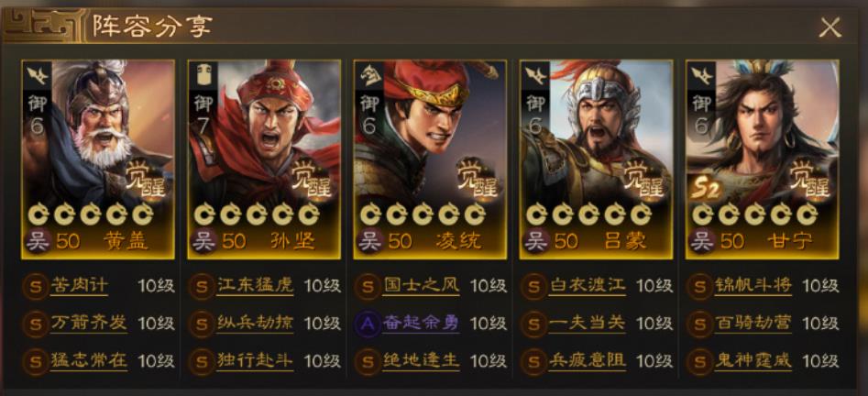View the 锦帆斗将 skill description

click(x=753, y=286)
